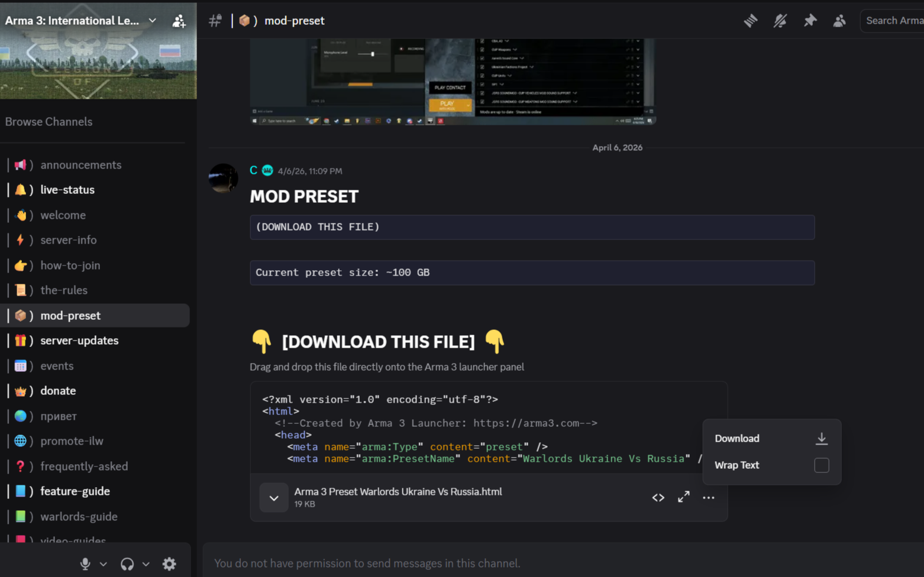
Task: Click the invite people icon beside server name
Action: [x=179, y=21]
